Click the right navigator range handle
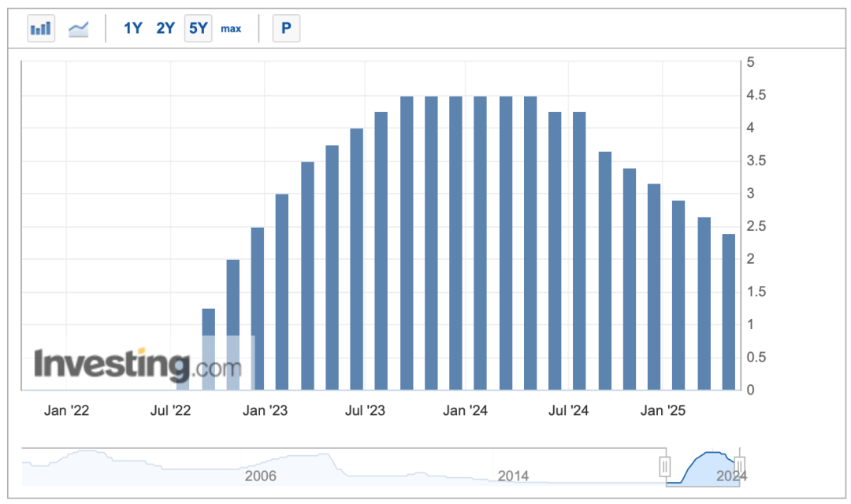The width and height of the screenshot is (851, 504). pos(739,467)
